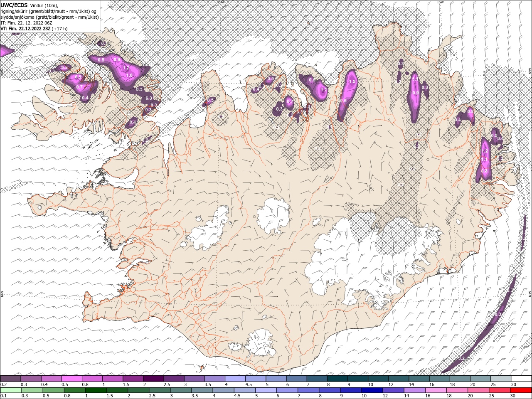Select the dark teal upper swatch starting at 8
This screenshot has height=399, width=532.
(337, 379)
